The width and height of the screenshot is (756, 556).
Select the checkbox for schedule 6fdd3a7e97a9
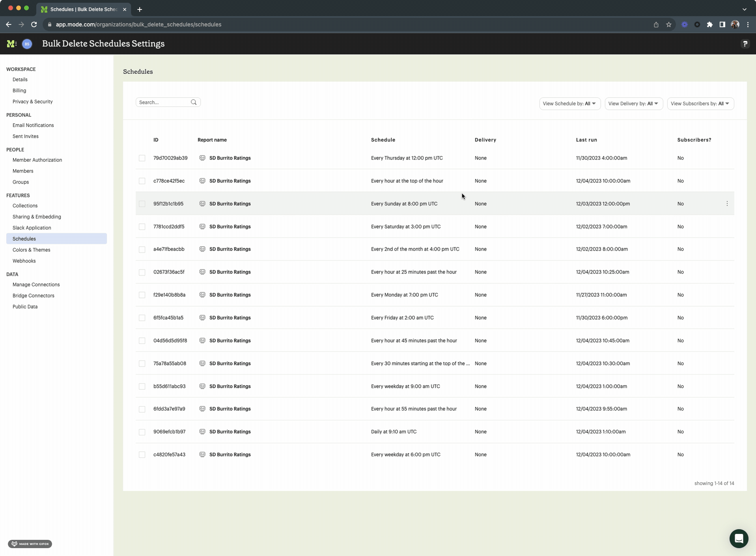click(142, 409)
